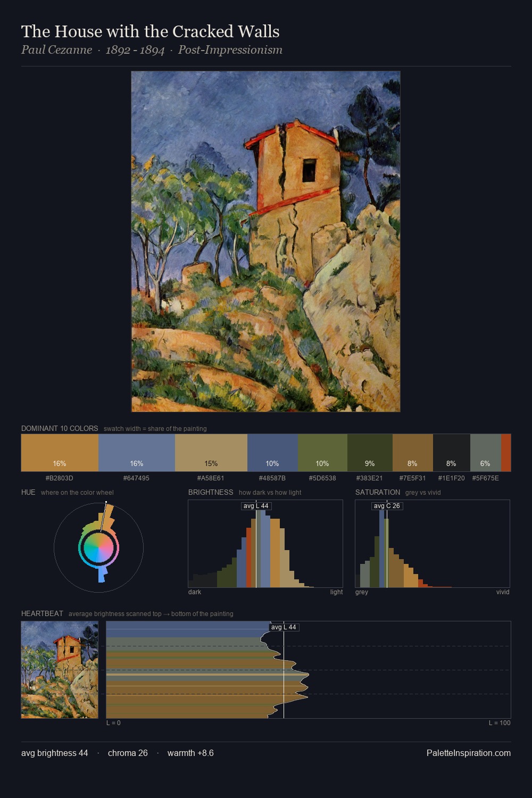Open the PaletteInspiration.com link
The height and width of the screenshot is (798, 532).
click(x=469, y=753)
